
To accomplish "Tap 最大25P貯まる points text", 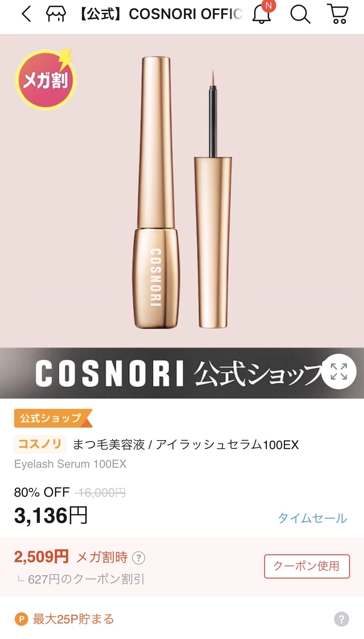I will [x=73, y=619].
